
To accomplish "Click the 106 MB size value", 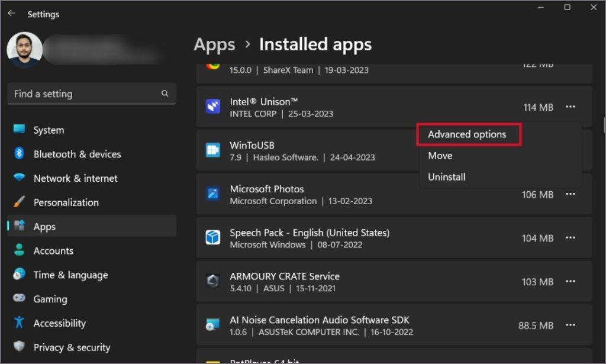I will 537,194.
